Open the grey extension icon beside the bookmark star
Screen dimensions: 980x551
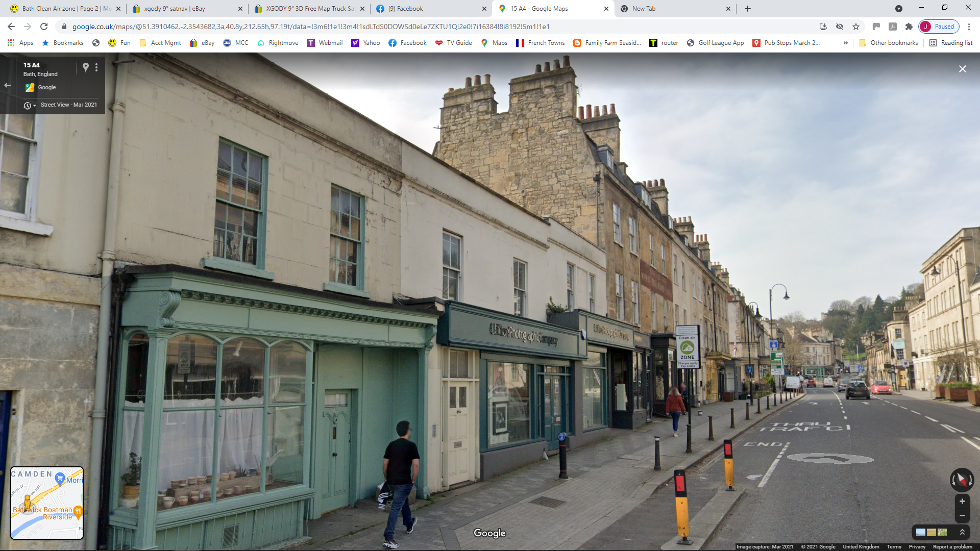coord(876,27)
